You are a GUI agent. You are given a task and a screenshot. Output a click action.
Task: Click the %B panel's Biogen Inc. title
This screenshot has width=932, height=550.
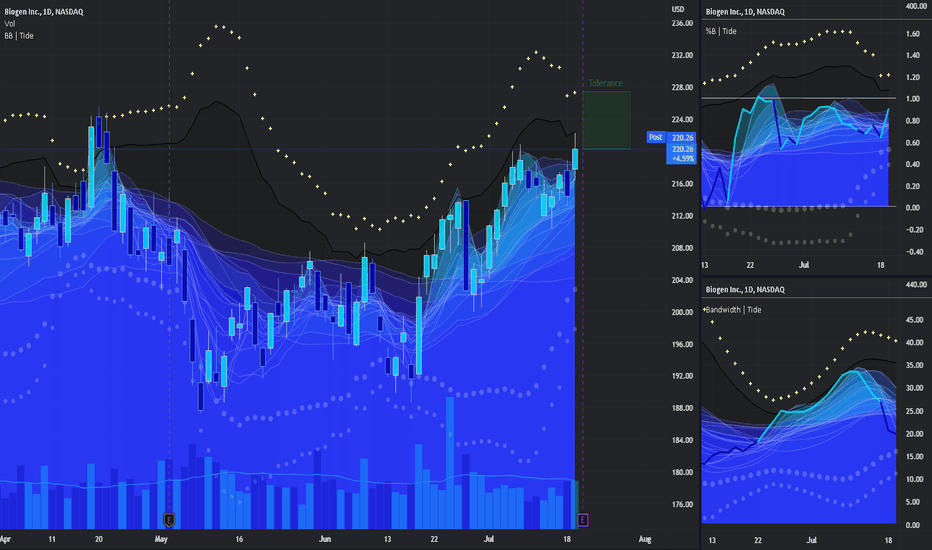(x=745, y=12)
